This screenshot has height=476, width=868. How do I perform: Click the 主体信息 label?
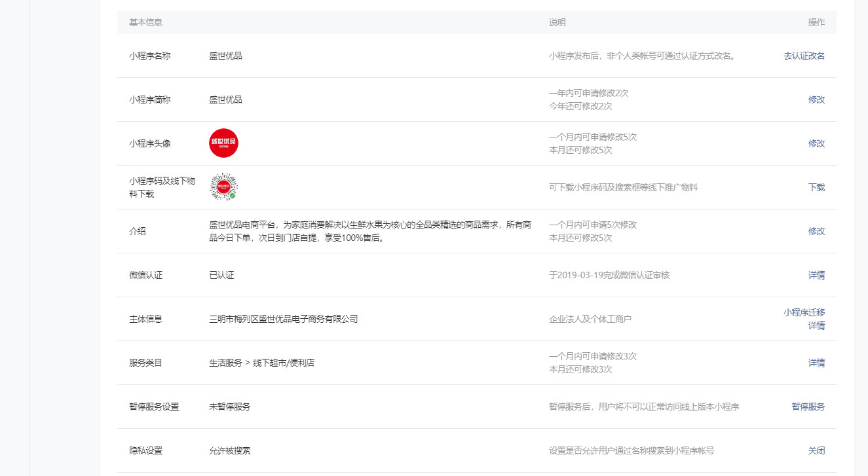pyautogui.click(x=145, y=319)
